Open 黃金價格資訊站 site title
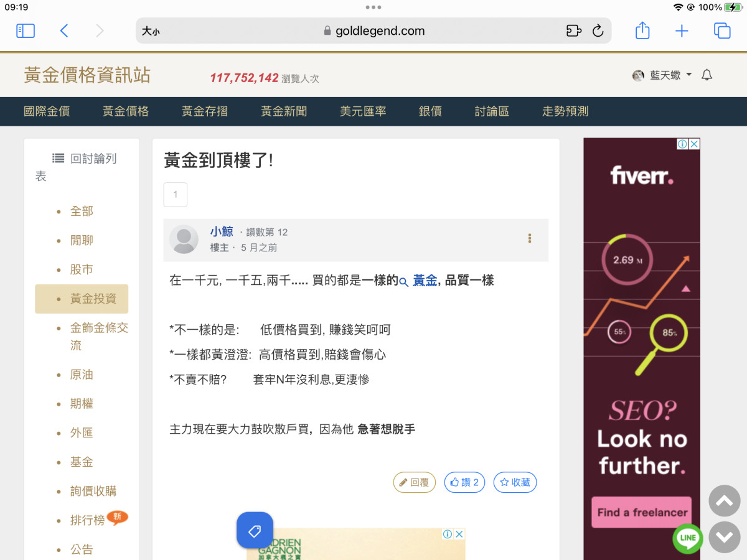This screenshot has height=560, width=747. point(87,75)
